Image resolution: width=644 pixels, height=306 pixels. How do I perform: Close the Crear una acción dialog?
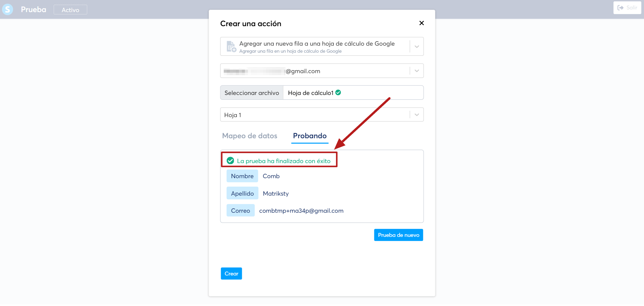(x=422, y=23)
